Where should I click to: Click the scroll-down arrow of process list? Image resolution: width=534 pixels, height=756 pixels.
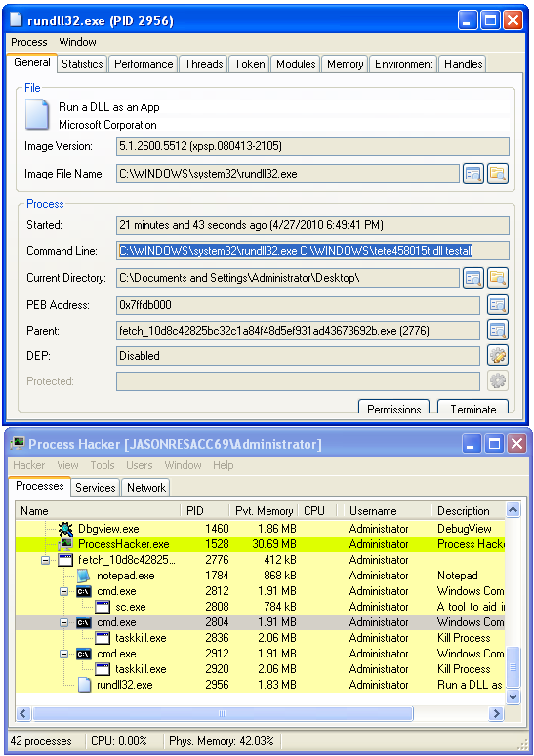(513, 696)
